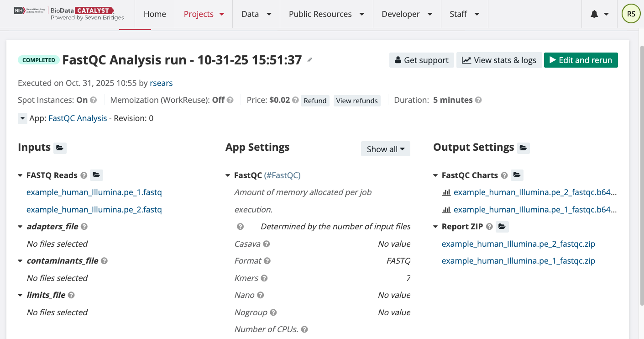Collapse the adapters_file section

(21, 227)
